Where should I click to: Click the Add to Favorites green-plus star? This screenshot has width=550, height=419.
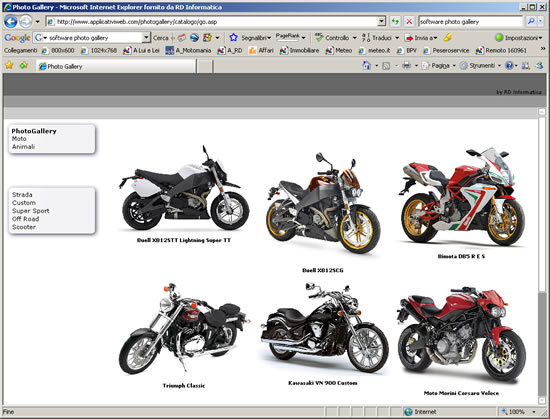24,66
